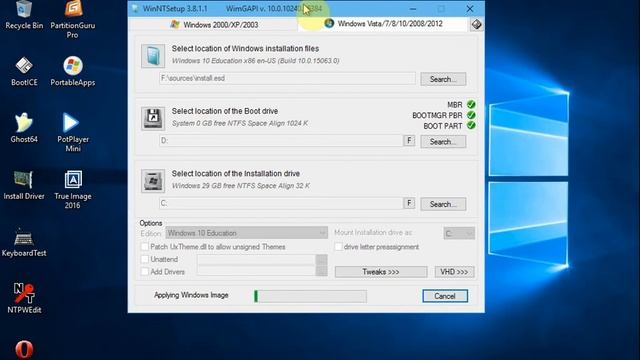Viewport: 640px width, 360px height.
Task: Launch PartitionGuru Pro from desktop
Action: 73,20
